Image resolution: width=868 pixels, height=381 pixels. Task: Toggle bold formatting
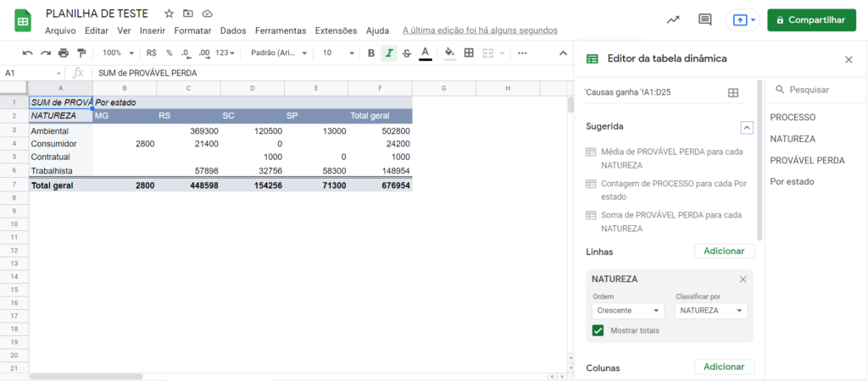click(371, 53)
